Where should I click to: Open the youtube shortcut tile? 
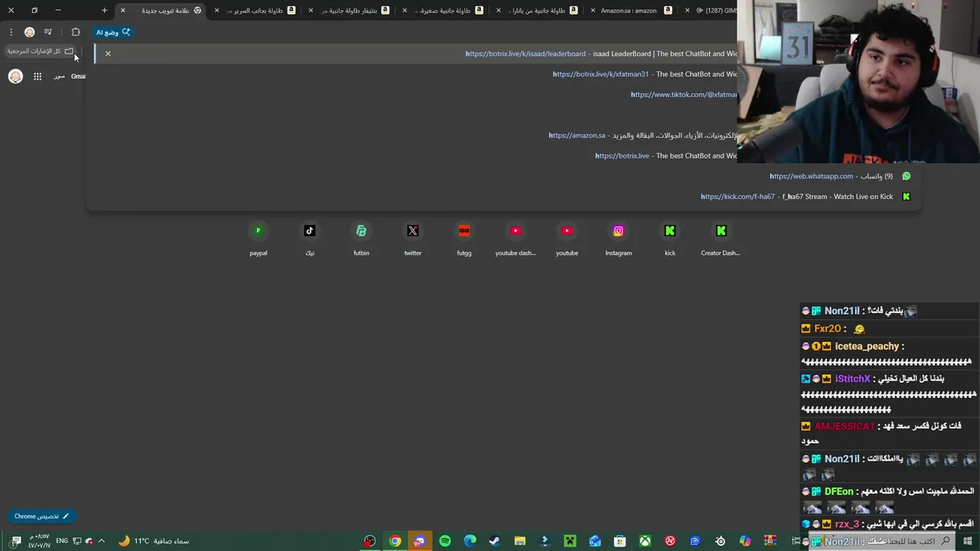pos(567,239)
